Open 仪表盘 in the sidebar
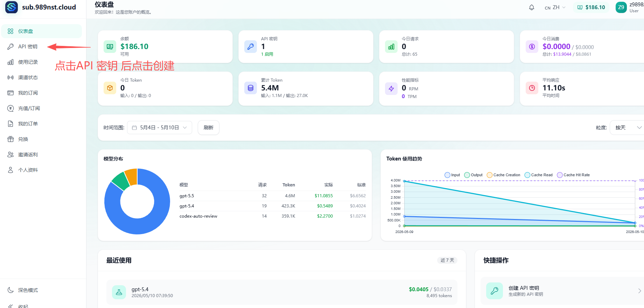The height and width of the screenshot is (308, 644). pos(42,31)
